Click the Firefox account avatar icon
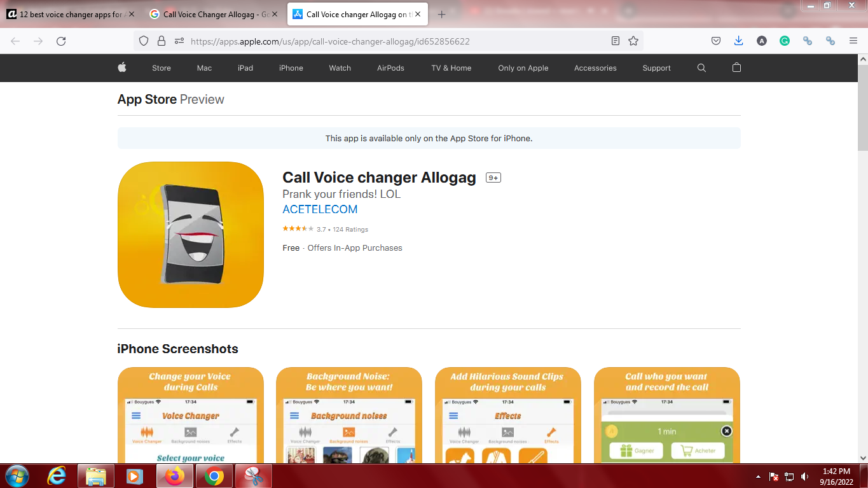The width and height of the screenshot is (868, 488). pyautogui.click(x=762, y=41)
